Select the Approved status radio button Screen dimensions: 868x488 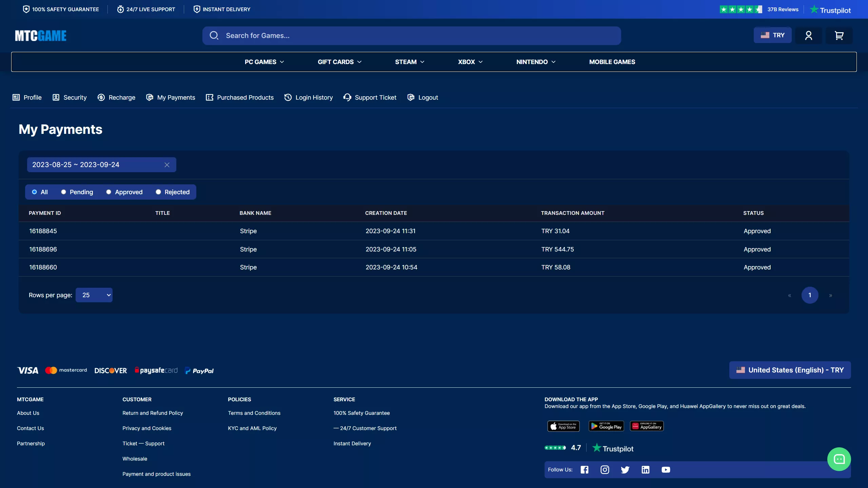click(108, 192)
